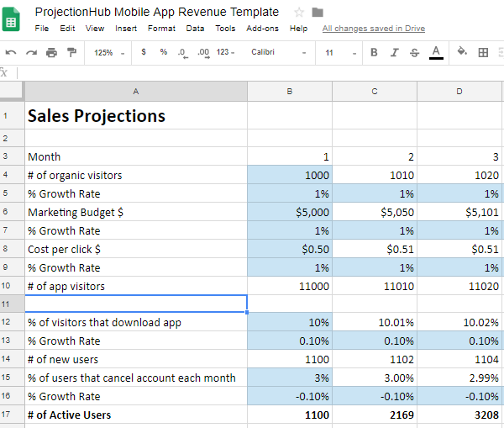504x428 pixels.
Task: Select cell with value $0.50
Action: coord(290,249)
